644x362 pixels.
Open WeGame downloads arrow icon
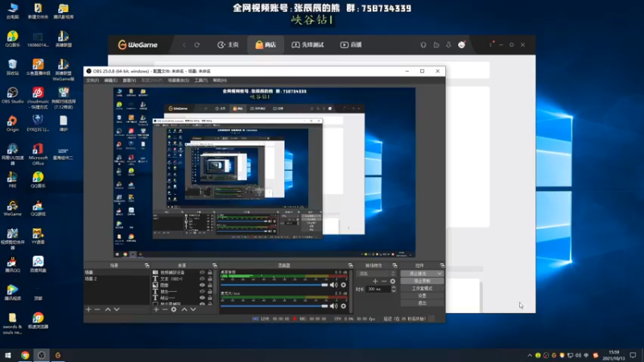coord(448,45)
